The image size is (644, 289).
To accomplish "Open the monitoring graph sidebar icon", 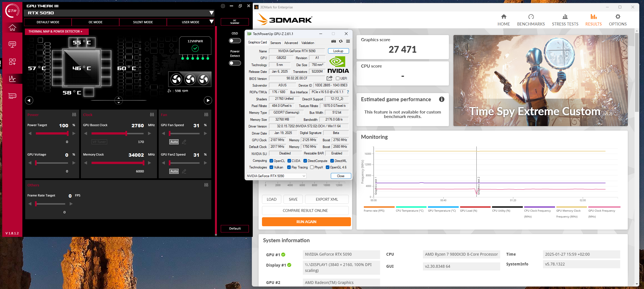I will [x=12, y=79].
